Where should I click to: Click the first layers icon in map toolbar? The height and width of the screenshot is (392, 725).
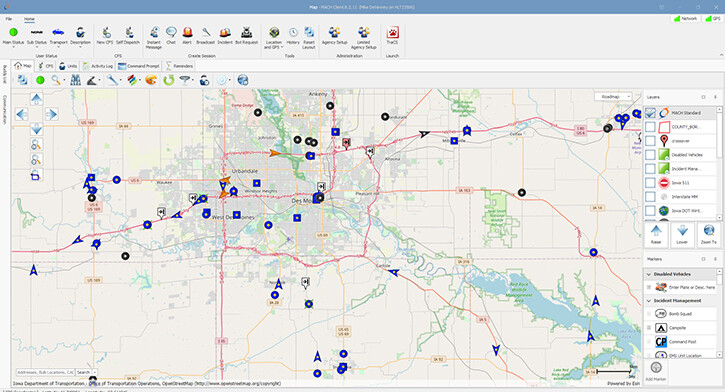[22, 80]
